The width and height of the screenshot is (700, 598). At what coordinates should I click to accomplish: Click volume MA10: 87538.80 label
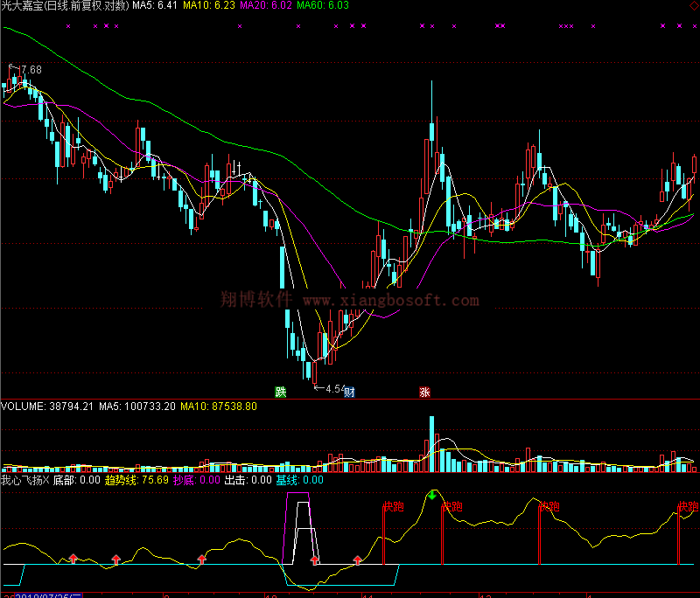219,407
